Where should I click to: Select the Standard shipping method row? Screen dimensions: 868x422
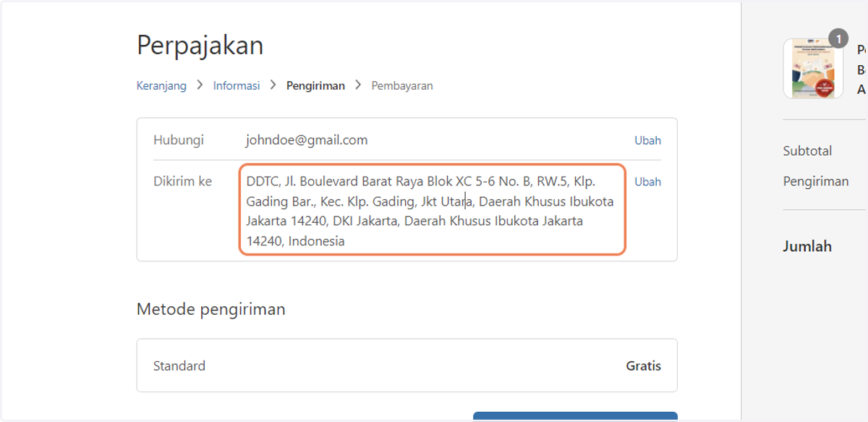click(407, 366)
